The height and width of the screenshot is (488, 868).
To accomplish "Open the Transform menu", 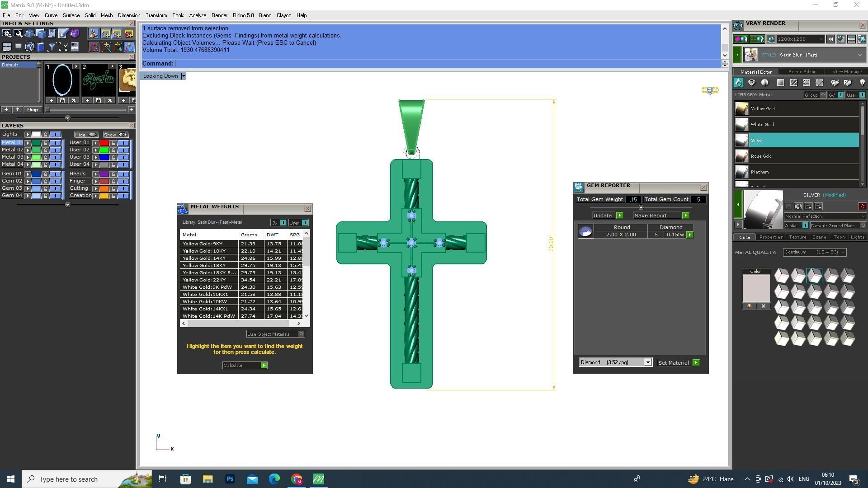I will click(x=156, y=15).
